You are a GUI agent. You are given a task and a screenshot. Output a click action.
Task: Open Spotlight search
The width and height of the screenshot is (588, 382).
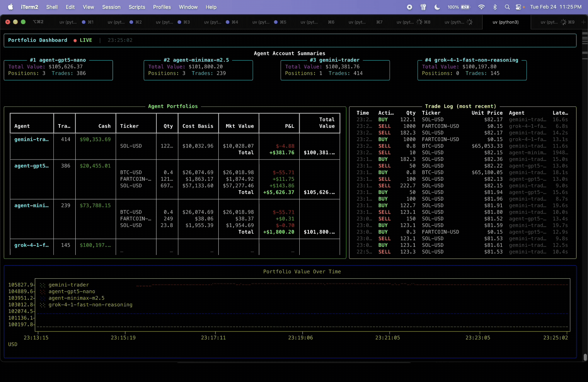pyautogui.click(x=507, y=7)
